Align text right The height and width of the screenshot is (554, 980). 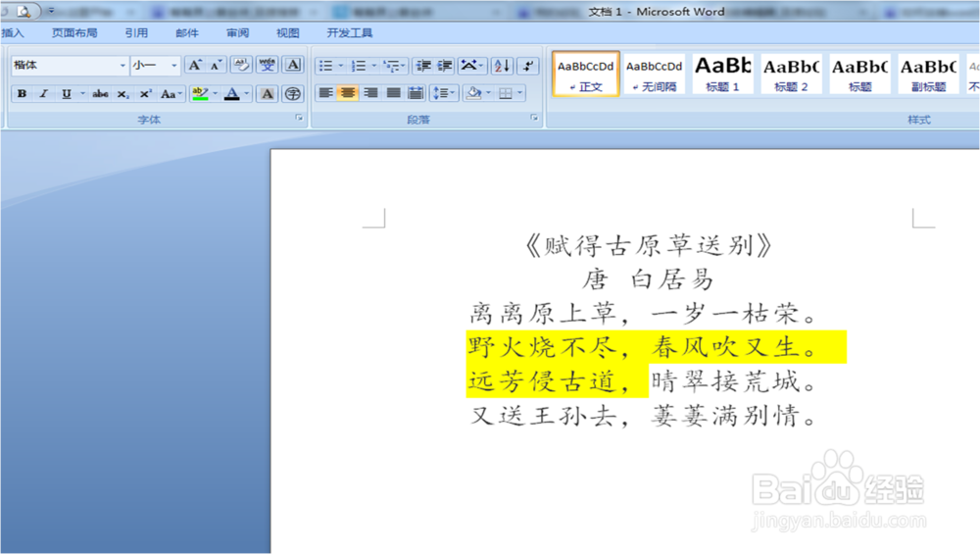pos(370,93)
